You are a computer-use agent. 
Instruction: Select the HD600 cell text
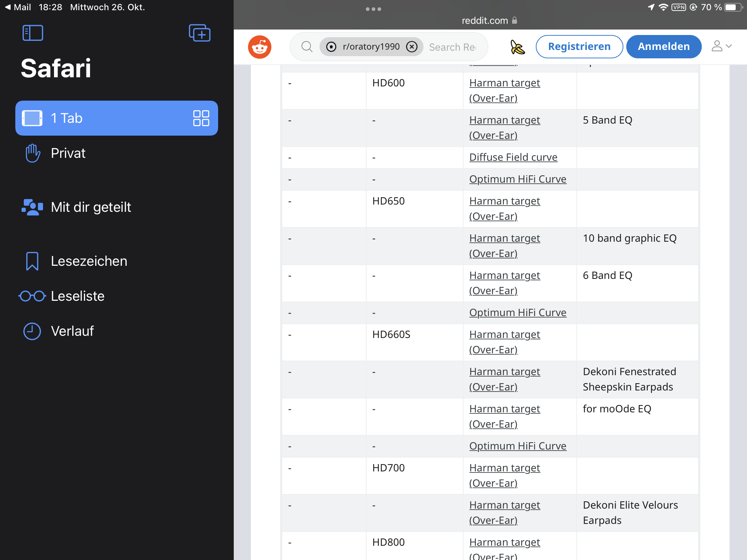(x=388, y=83)
